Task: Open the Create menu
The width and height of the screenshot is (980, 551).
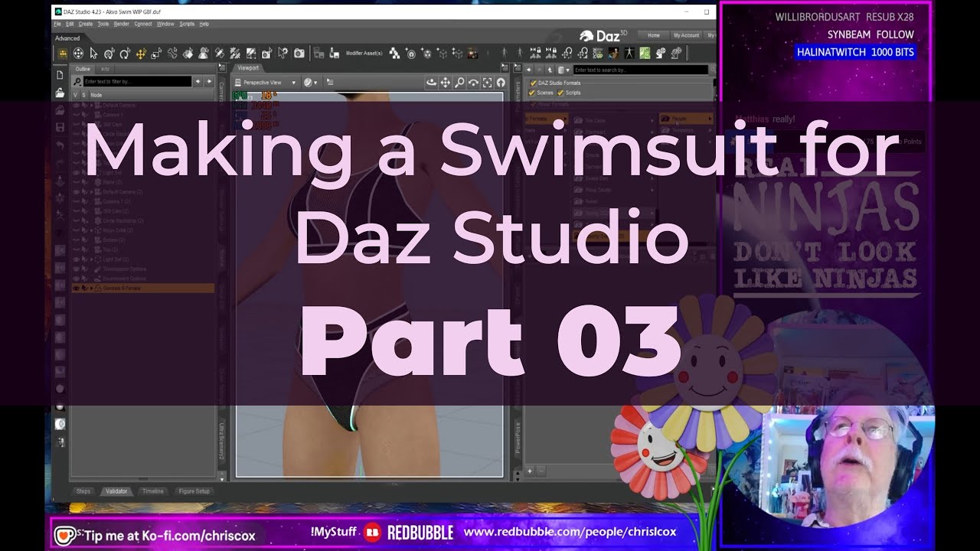Action: click(86, 24)
